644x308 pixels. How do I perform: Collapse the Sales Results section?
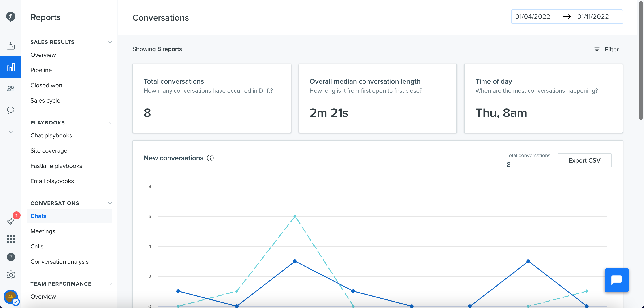[110, 42]
